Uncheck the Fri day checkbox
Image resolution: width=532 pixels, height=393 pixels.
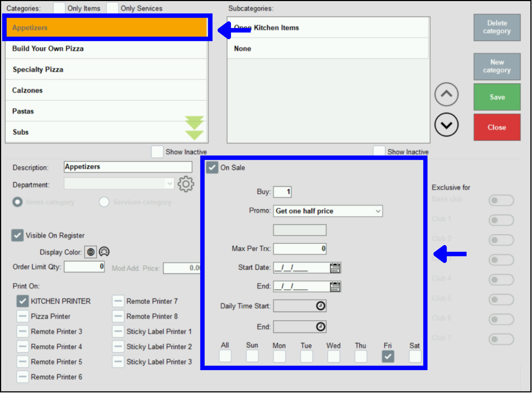388,356
